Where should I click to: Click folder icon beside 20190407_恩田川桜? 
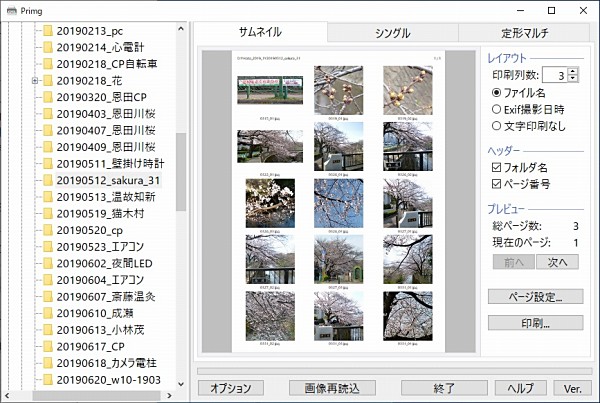48,131
